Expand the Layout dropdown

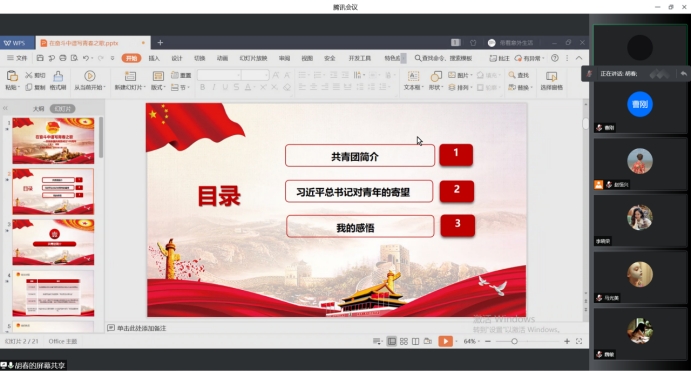pyautogui.click(x=158, y=87)
